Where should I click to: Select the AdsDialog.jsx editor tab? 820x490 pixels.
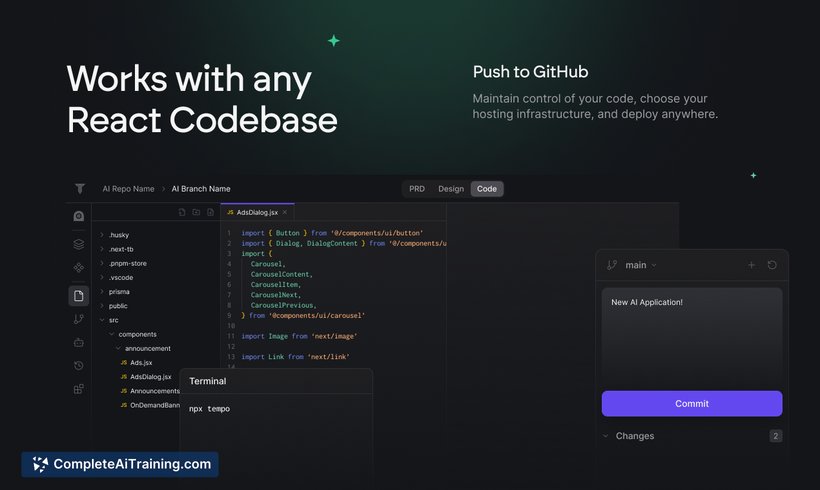pos(257,212)
